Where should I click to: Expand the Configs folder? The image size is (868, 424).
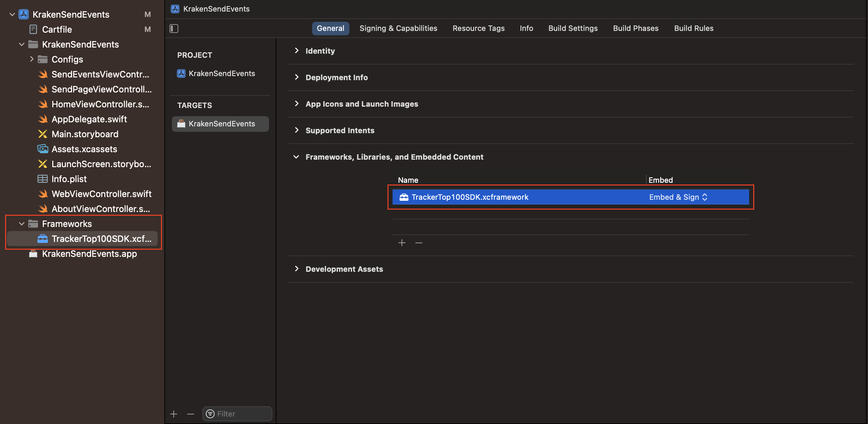[x=32, y=59]
